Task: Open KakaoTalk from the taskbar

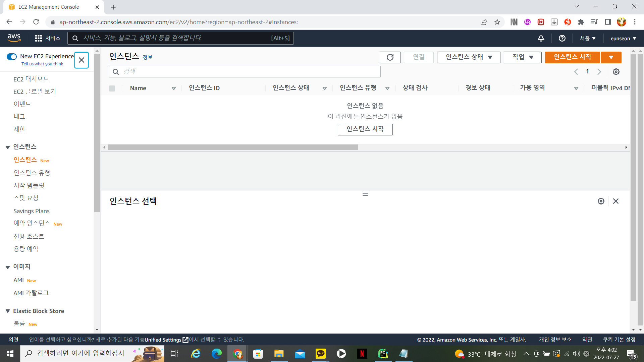Action: click(321, 354)
